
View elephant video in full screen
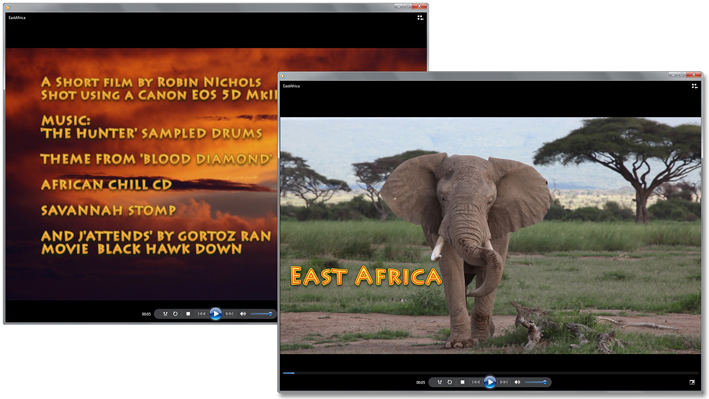[692, 382]
